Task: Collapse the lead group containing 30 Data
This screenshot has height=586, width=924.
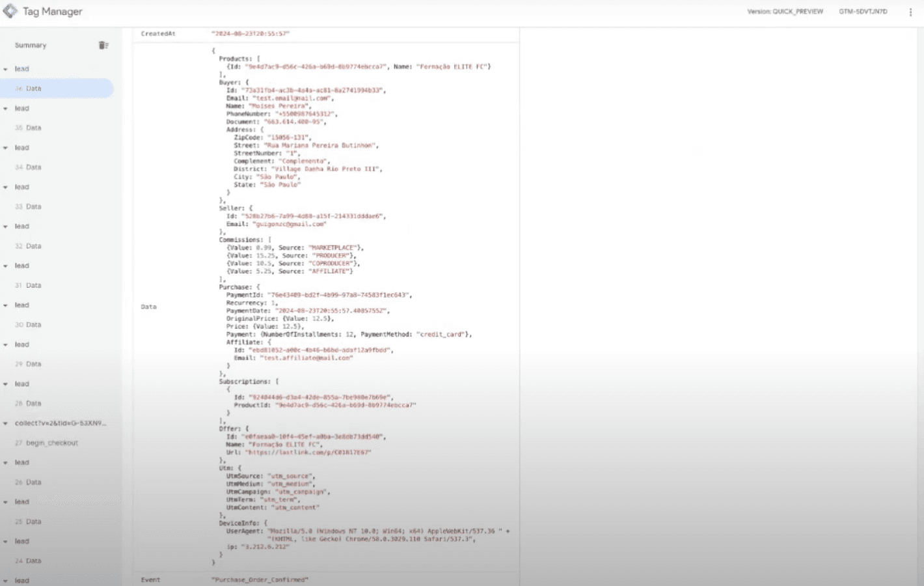Action: (x=5, y=305)
